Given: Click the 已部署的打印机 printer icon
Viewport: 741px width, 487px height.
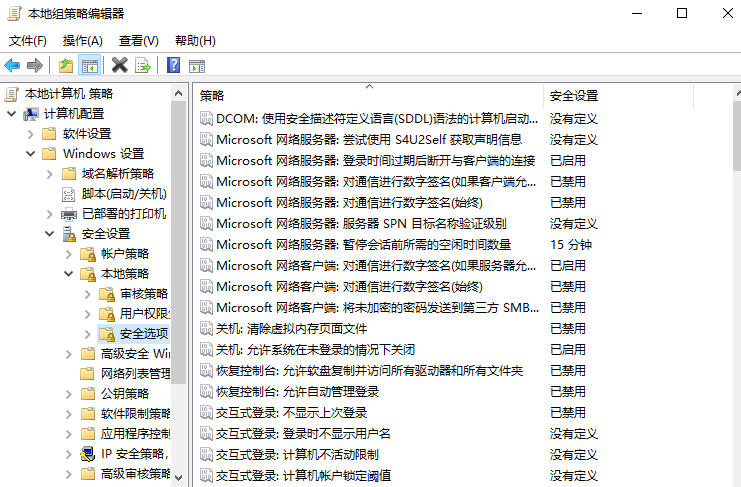Looking at the screenshot, I should [x=69, y=214].
